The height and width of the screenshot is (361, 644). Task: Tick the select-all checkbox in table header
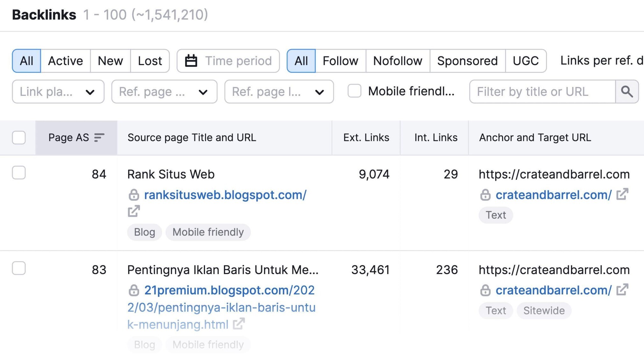click(x=19, y=138)
